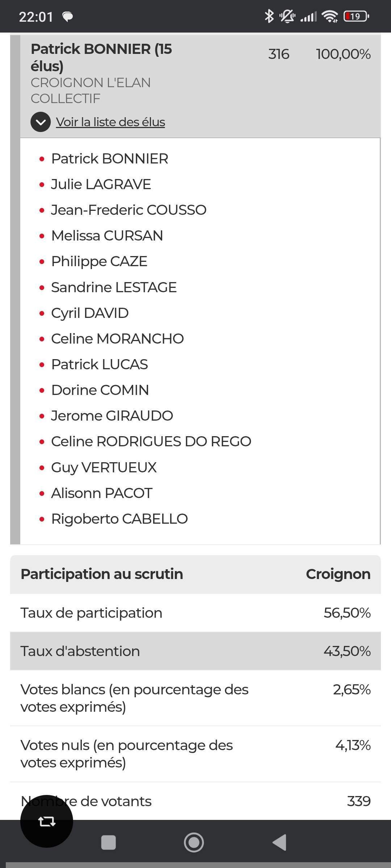391x868 pixels.
Task: Tap the 'Taux de participation' row
Action: [195, 613]
